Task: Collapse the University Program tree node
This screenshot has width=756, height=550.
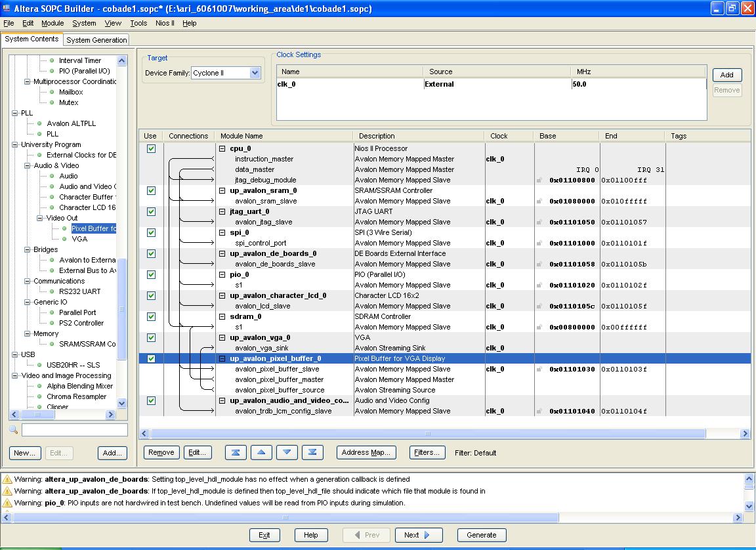Action: click(x=14, y=144)
